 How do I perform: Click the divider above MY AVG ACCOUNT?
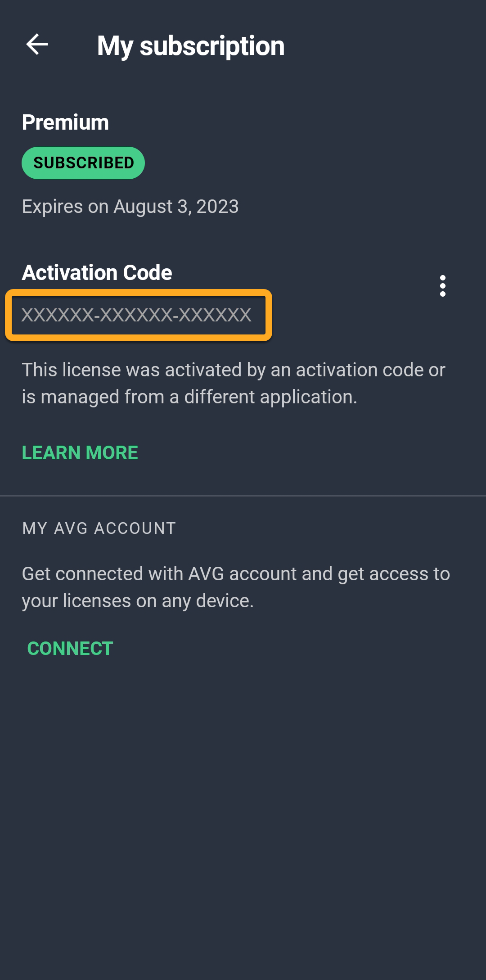[x=243, y=496]
